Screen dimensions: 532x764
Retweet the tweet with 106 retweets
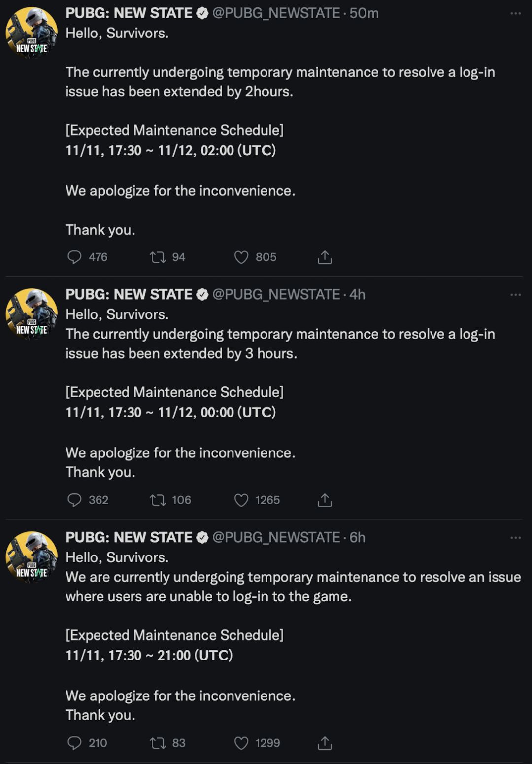tap(158, 500)
